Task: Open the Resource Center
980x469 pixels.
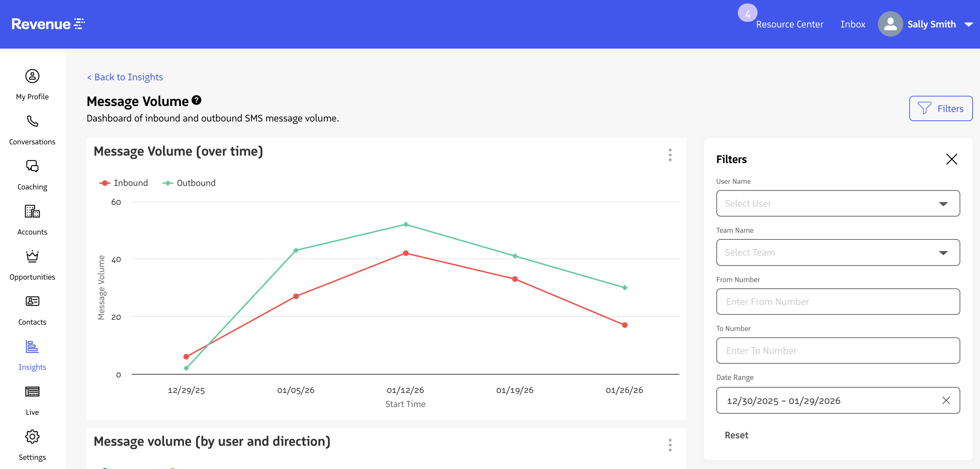Action: tap(790, 24)
